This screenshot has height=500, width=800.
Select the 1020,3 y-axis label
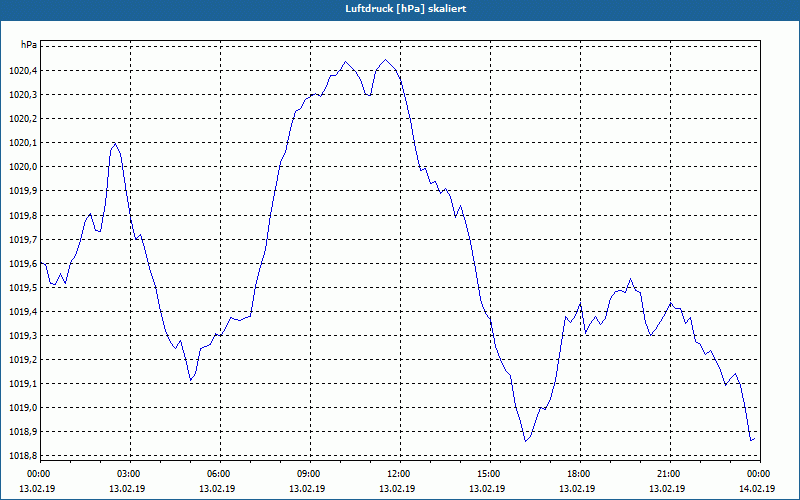coord(23,94)
